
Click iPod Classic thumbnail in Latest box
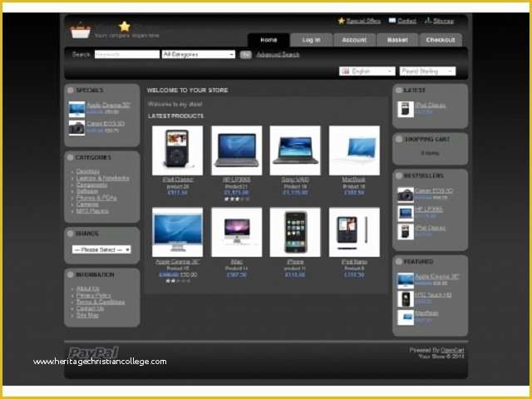point(406,110)
